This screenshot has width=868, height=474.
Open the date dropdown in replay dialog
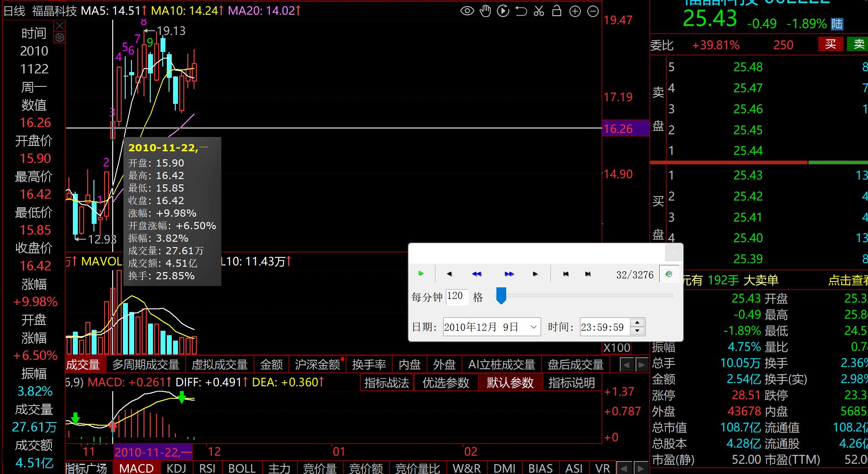tap(534, 327)
